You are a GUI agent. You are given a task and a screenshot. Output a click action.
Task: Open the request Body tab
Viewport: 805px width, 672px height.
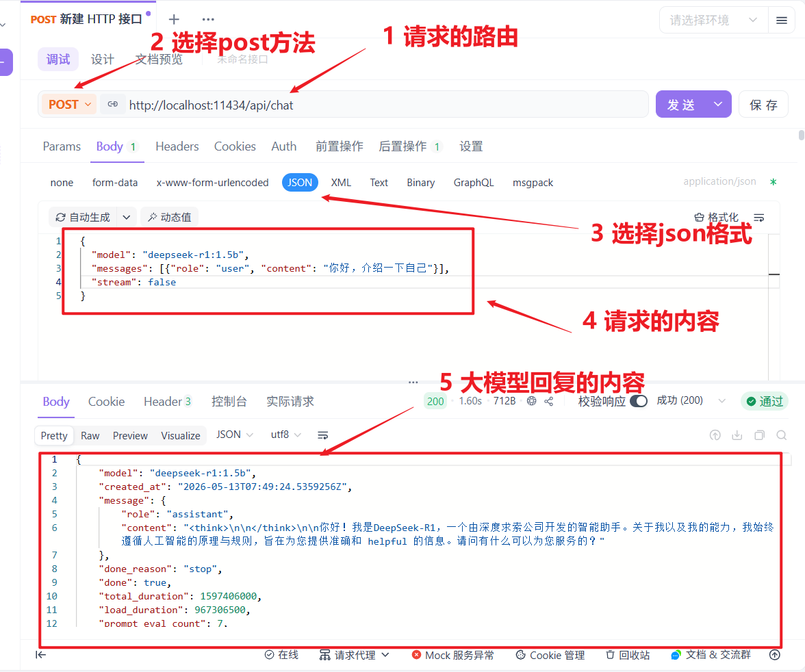[117, 146]
